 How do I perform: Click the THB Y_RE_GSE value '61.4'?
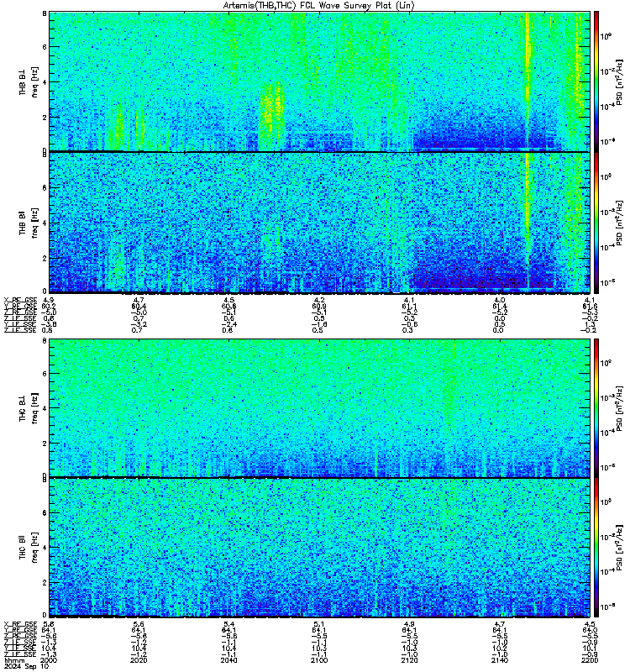[x=499, y=306]
